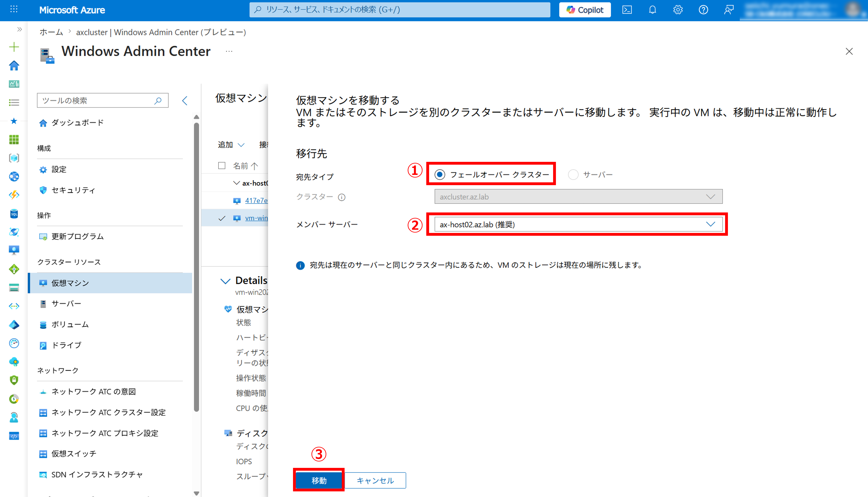The width and height of the screenshot is (868, 497).
Task: Click the info icon beside クラスター
Action: point(341,197)
